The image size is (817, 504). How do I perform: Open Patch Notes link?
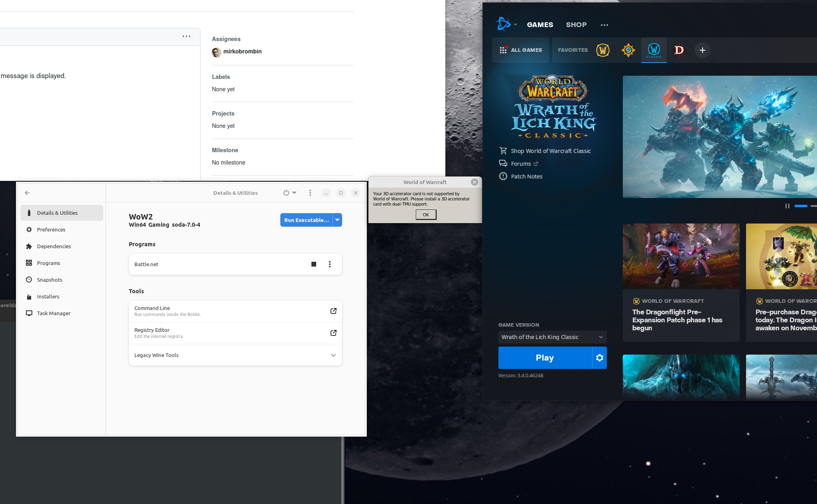click(526, 176)
